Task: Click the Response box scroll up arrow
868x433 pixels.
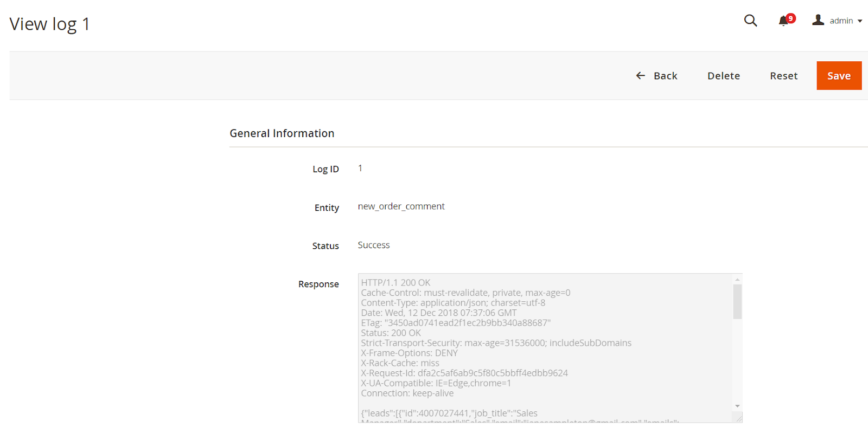Action: point(737,280)
